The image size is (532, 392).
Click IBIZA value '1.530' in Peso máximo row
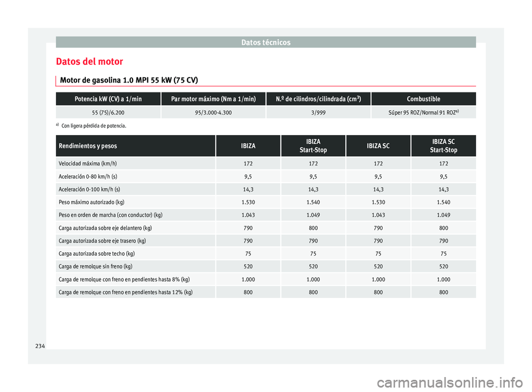[248, 202]
